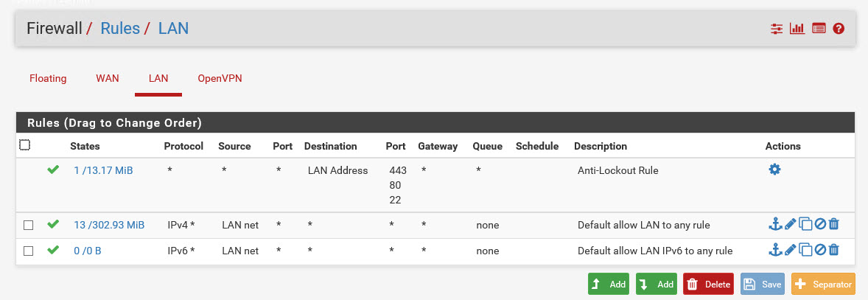The image size is (868, 300).
Task: Click the 13 /302.93 MiB states link
Action: [x=109, y=225]
